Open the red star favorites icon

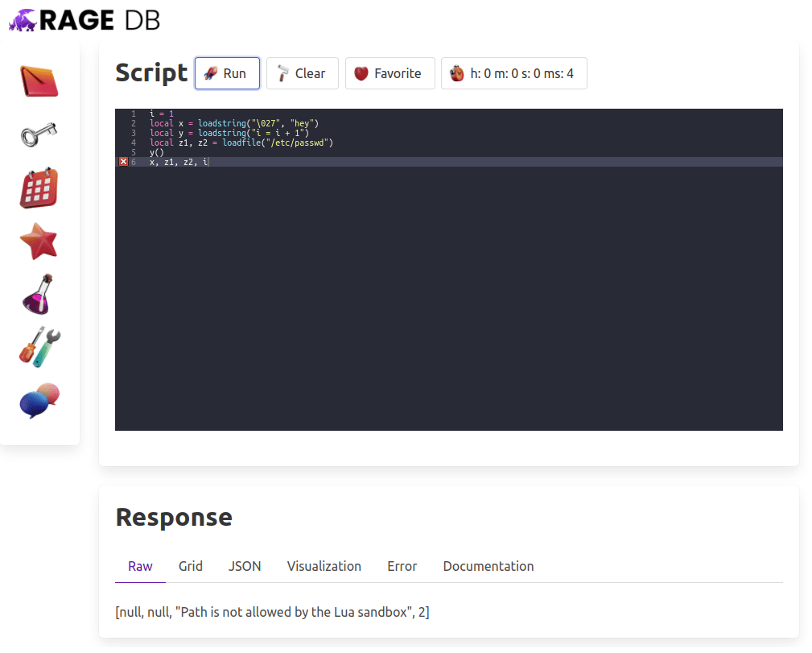(x=39, y=241)
